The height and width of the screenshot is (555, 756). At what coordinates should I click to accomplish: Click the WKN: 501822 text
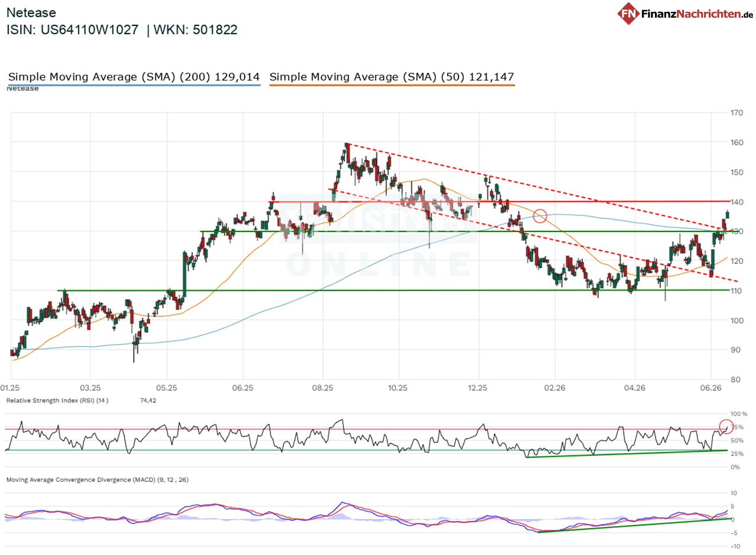(195, 30)
